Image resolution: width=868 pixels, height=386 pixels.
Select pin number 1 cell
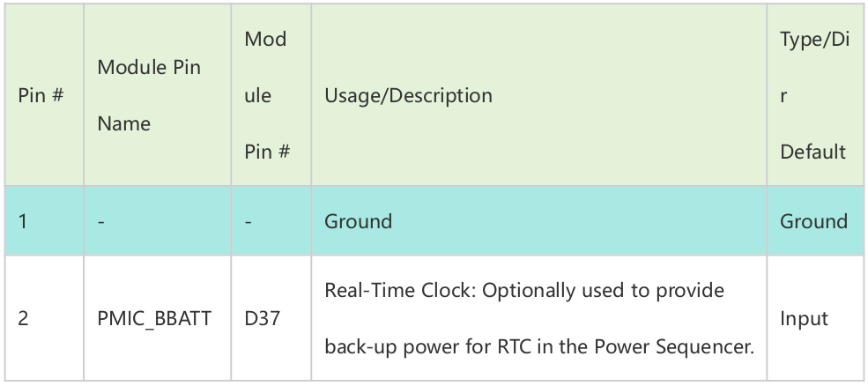coord(23,221)
